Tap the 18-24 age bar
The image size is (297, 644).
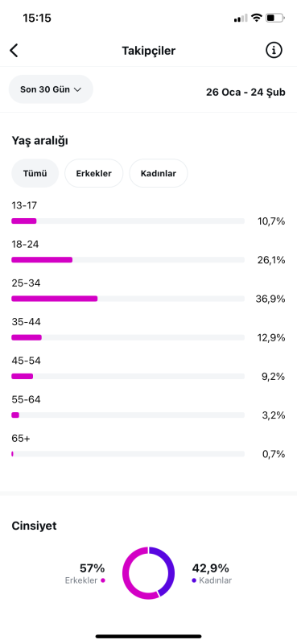(128, 259)
